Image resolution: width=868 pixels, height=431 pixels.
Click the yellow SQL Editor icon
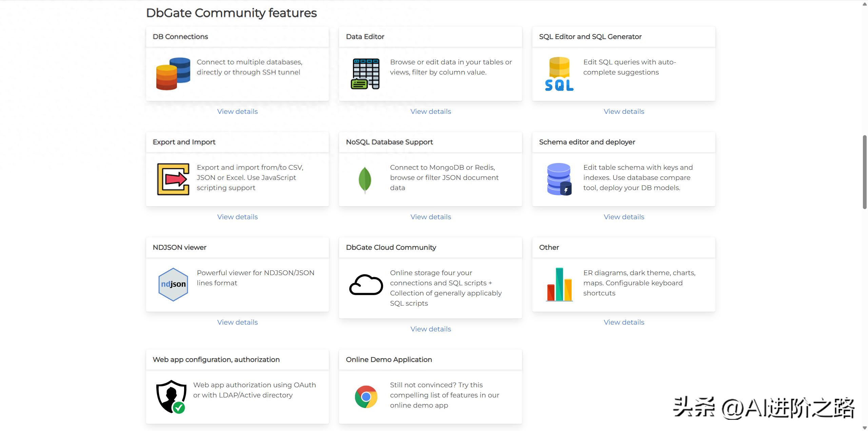[559, 74]
